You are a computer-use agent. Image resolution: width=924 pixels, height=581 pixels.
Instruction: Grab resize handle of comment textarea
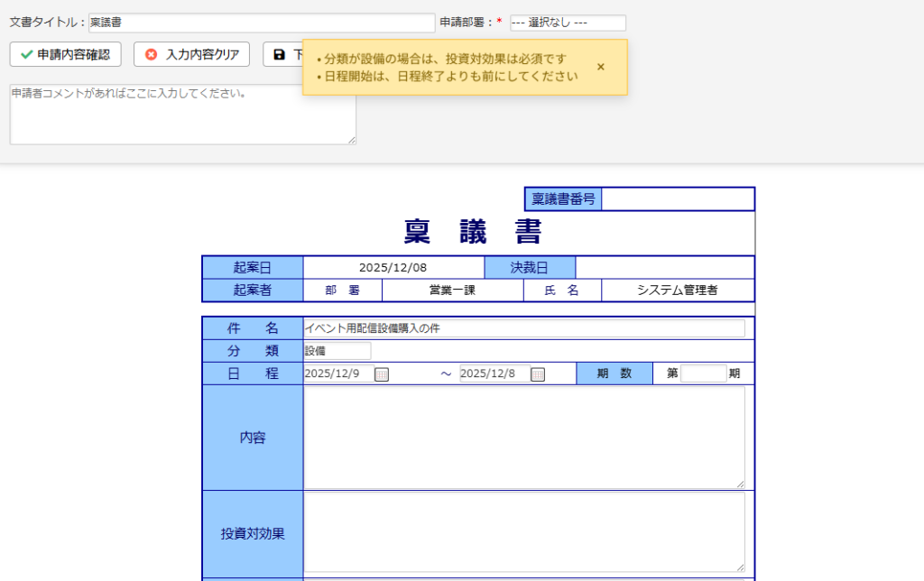click(352, 140)
